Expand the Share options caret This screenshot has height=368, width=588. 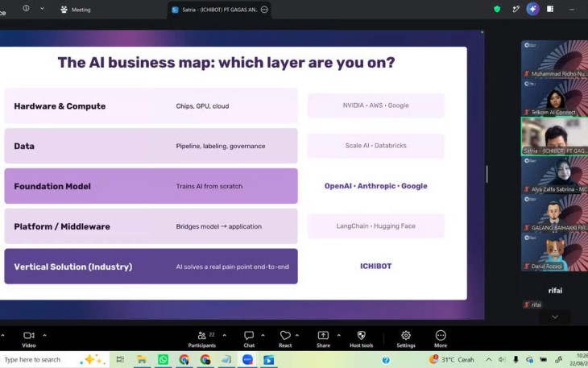tap(338, 336)
